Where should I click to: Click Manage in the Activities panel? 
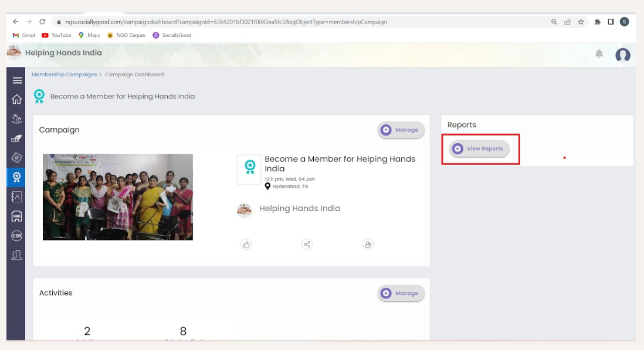[x=401, y=293]
